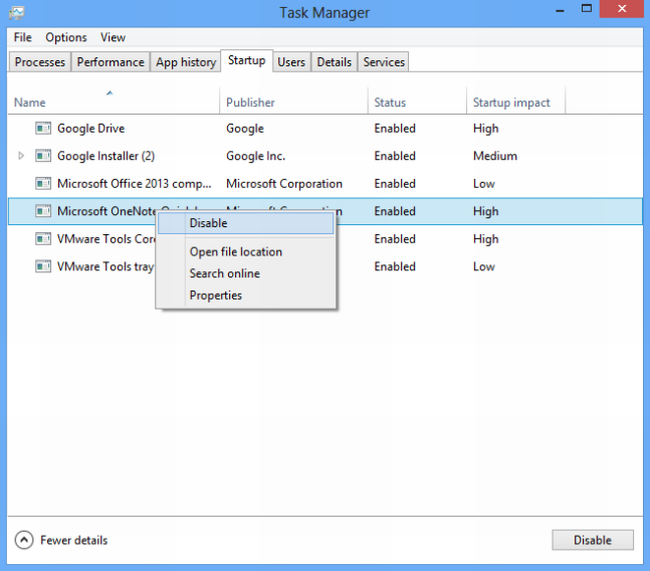
Task: Click the Google Drive row icon
Action: tap(43, 128)
